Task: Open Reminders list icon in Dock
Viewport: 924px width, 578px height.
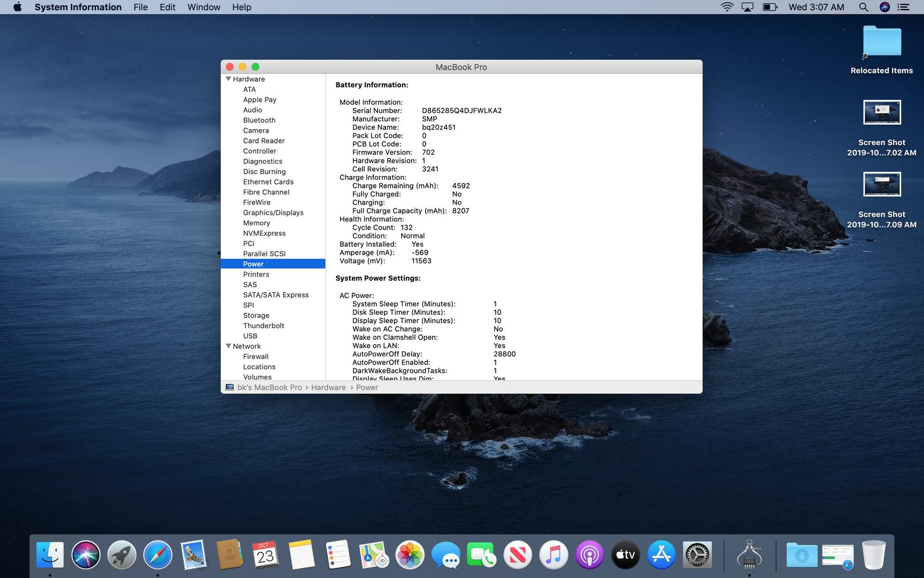Action: click(337, 555)
